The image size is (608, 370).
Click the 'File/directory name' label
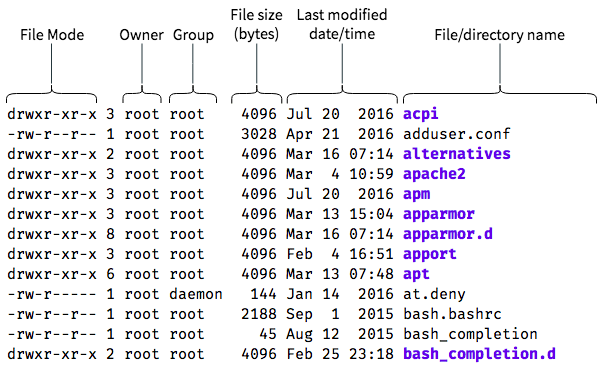pos(499,35)
